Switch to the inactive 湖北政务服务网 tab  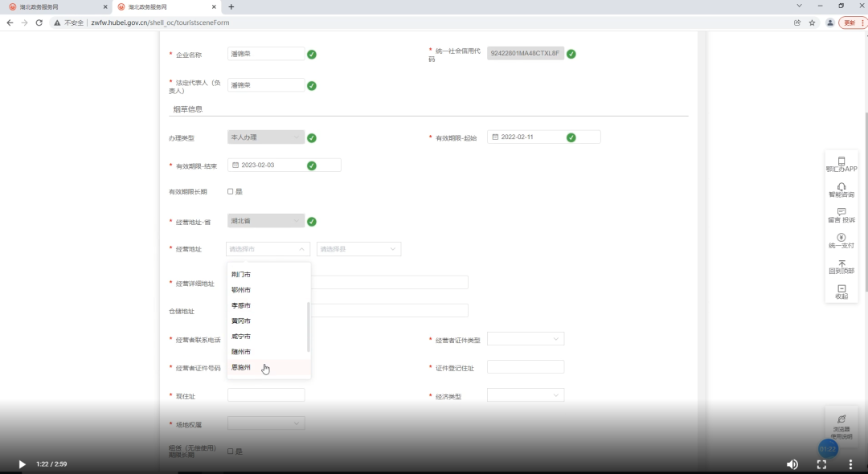tap(55, 7)
